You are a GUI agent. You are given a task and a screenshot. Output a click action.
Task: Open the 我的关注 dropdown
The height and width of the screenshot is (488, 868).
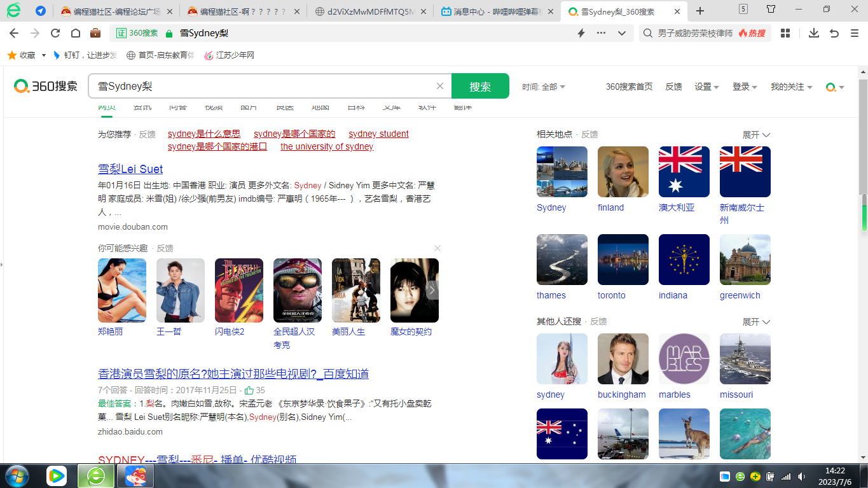(x=791, y=87)
